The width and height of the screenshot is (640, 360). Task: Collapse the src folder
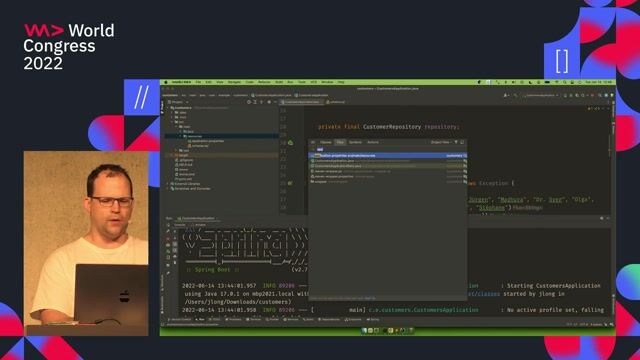[172, 122]
